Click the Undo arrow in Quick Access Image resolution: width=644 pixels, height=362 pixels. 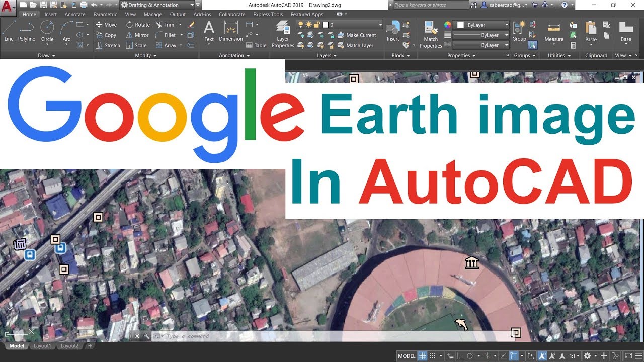click(94, 5)
